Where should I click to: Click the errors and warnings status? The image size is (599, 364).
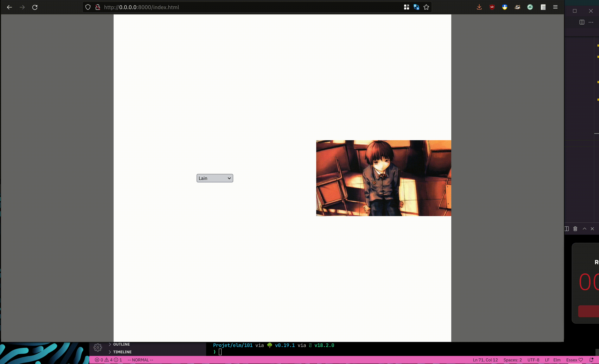coord(108,360)
